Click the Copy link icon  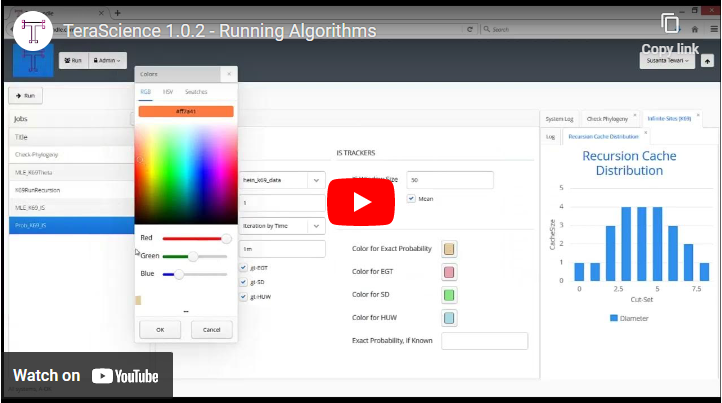(670, 23)
